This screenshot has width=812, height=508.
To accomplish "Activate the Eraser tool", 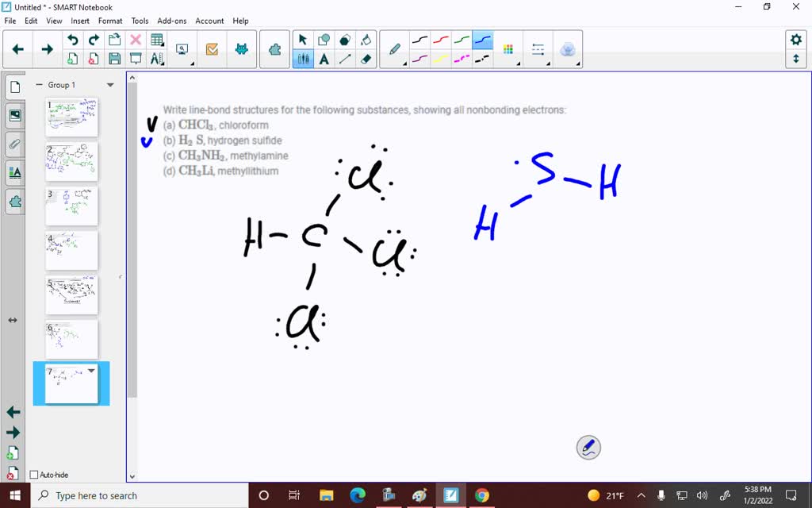I will pyautogui.click(x=366, y=59).
